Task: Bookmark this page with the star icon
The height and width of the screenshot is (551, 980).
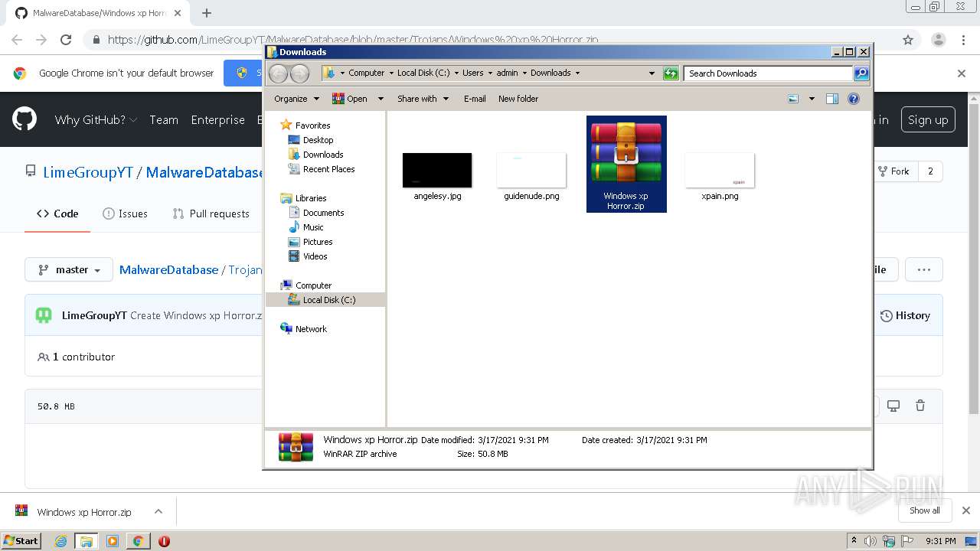Action: tap(908, 40)
